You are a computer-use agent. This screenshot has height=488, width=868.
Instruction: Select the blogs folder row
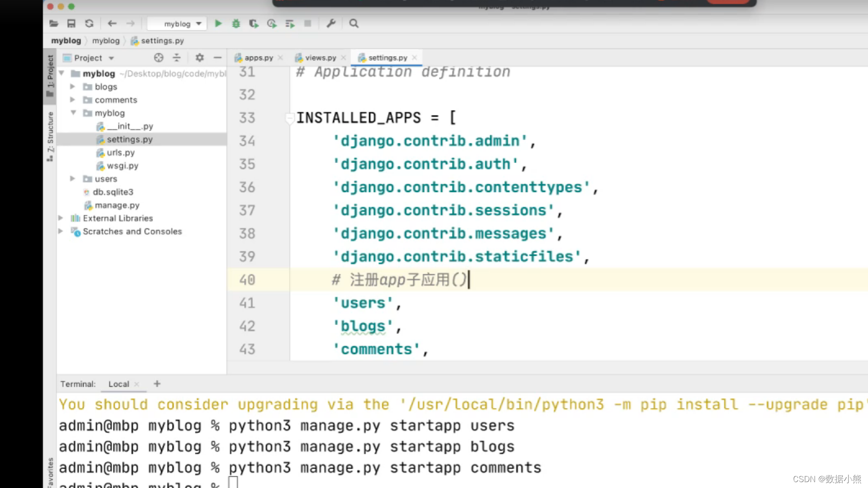point(142,86)
